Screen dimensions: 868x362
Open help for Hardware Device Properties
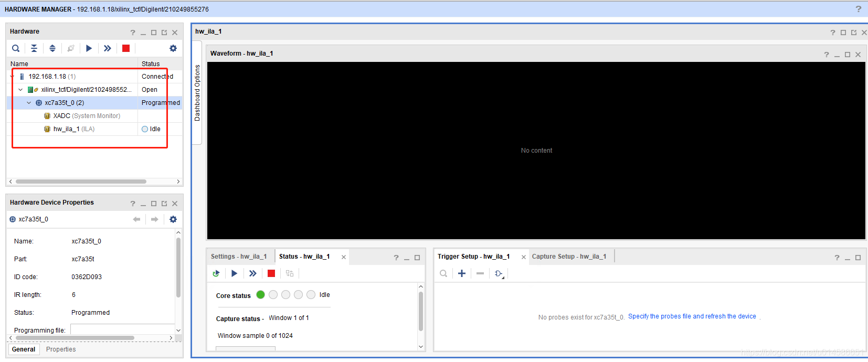(133, 204)
